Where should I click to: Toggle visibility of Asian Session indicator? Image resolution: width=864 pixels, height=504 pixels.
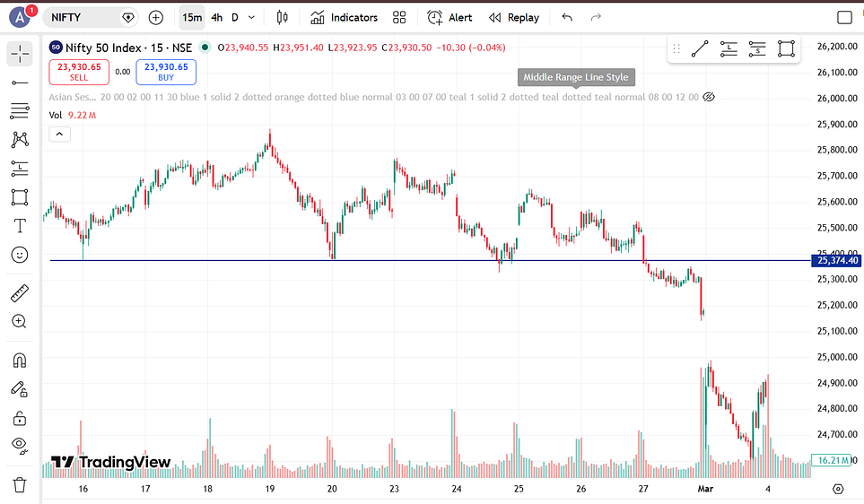tap(709, 97)
